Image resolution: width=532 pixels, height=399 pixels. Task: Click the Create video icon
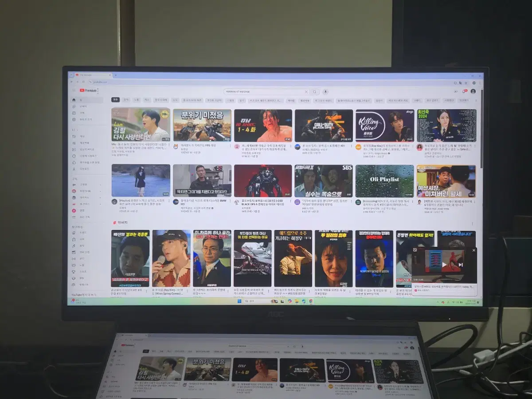point(456,91)
